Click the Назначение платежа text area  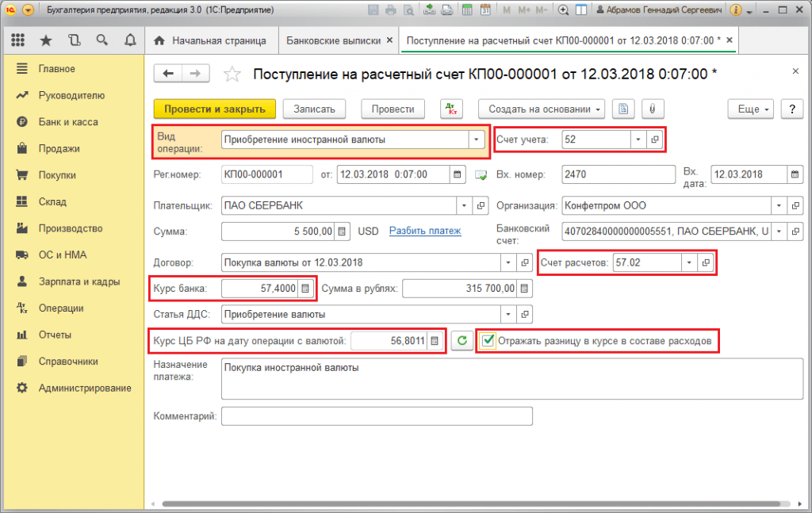[511, 378]
